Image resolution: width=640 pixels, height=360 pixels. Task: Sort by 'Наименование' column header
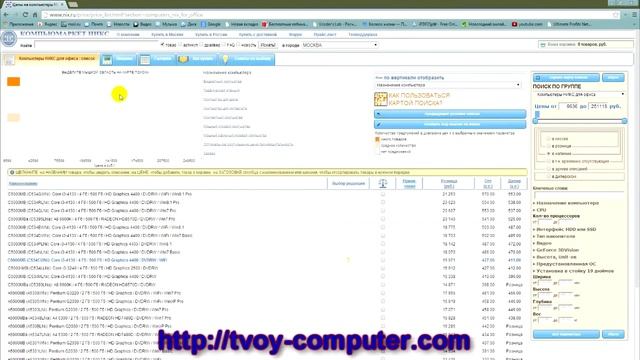pyautogui.click(x=23, y=184)
